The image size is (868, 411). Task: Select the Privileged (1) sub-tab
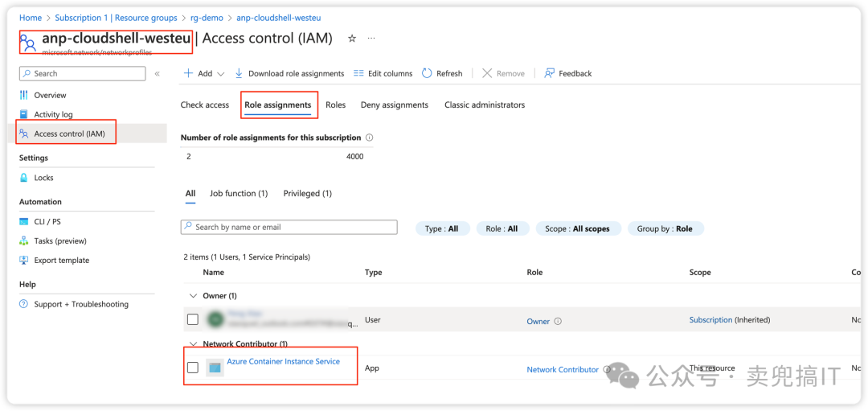point(308,193)
